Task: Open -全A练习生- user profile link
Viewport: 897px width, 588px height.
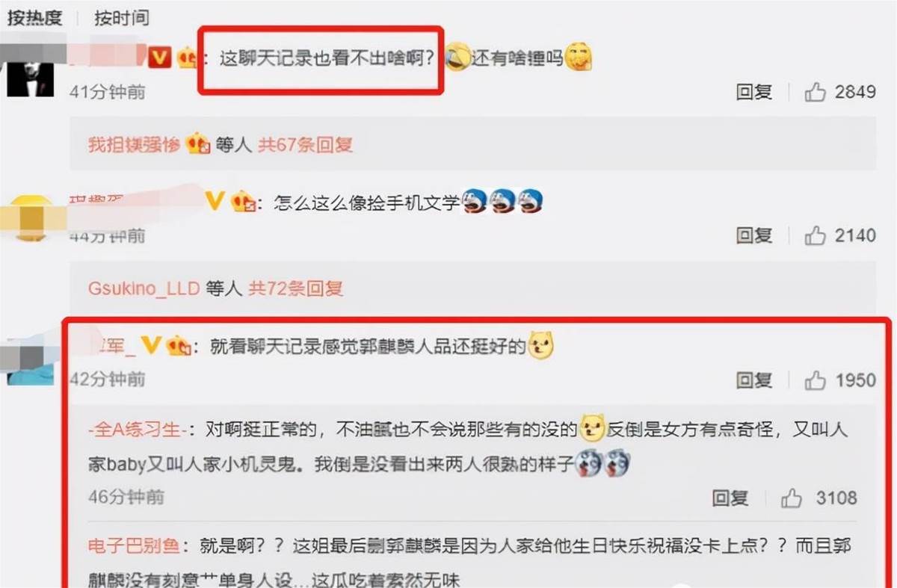Action: [x=136, y=430]
